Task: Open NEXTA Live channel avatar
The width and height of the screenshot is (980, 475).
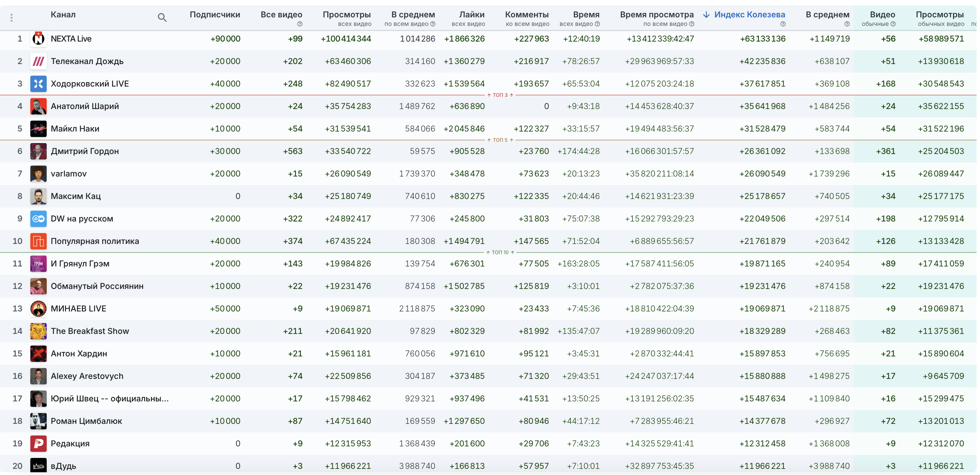Action: click(39, 39)
